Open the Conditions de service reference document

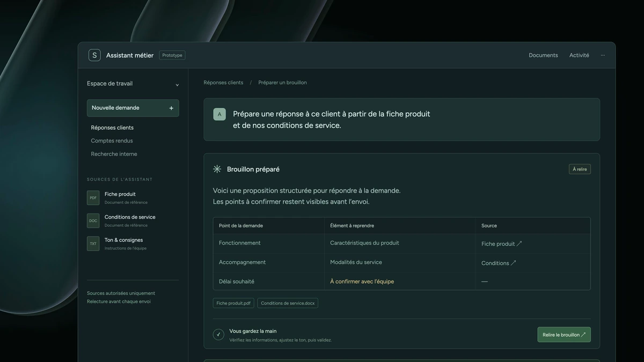point(133,221)
